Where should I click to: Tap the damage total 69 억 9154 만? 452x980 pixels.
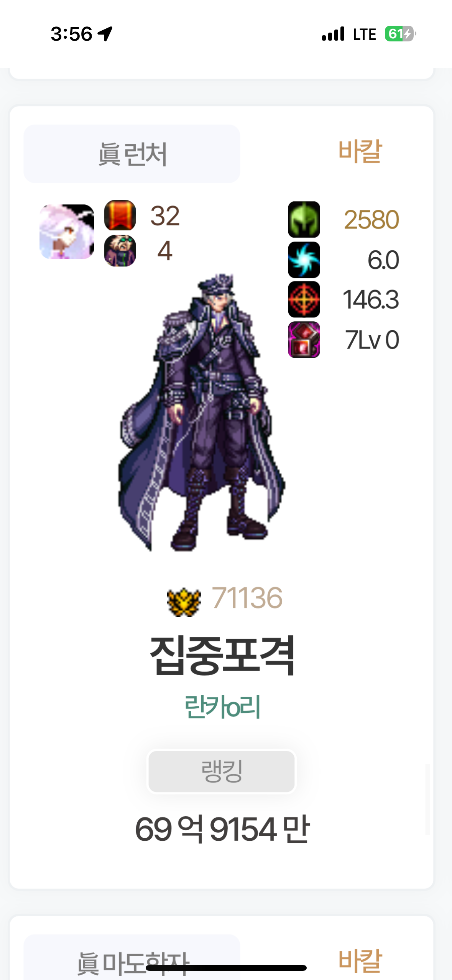tap(222, 829)
